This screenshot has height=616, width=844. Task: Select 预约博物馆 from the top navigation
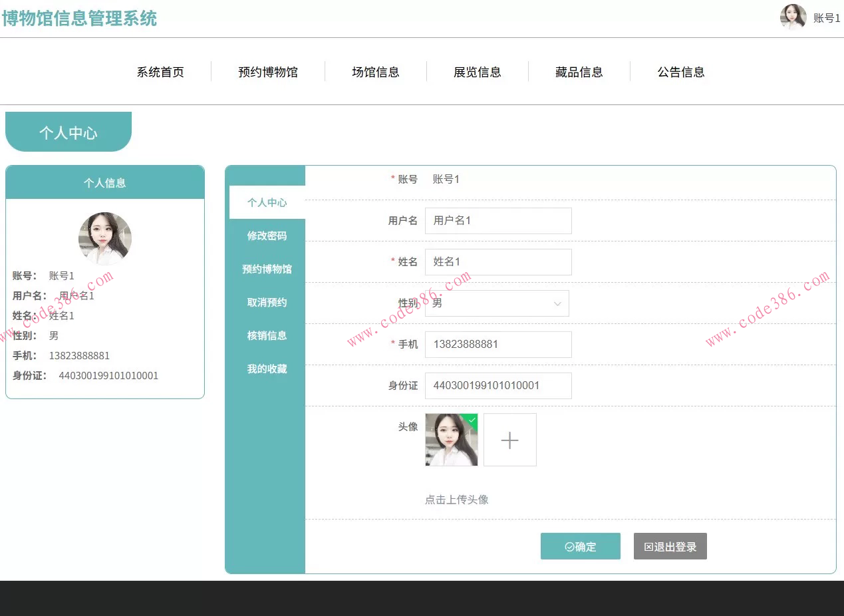(x=267, y=72)
